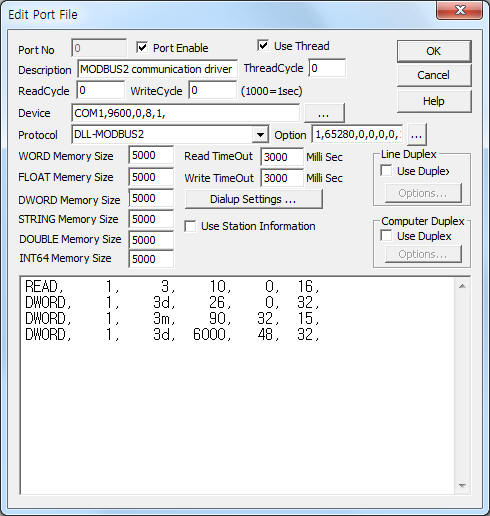Click the Option field showing 1,65280
The height and width of the screenshot is (516, 490).
pos(357,134)
